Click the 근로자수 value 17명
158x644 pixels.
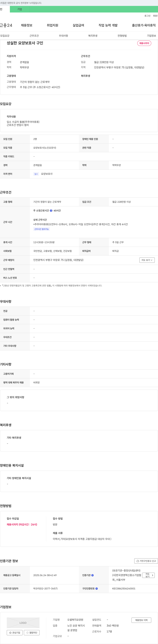(109, 632)
